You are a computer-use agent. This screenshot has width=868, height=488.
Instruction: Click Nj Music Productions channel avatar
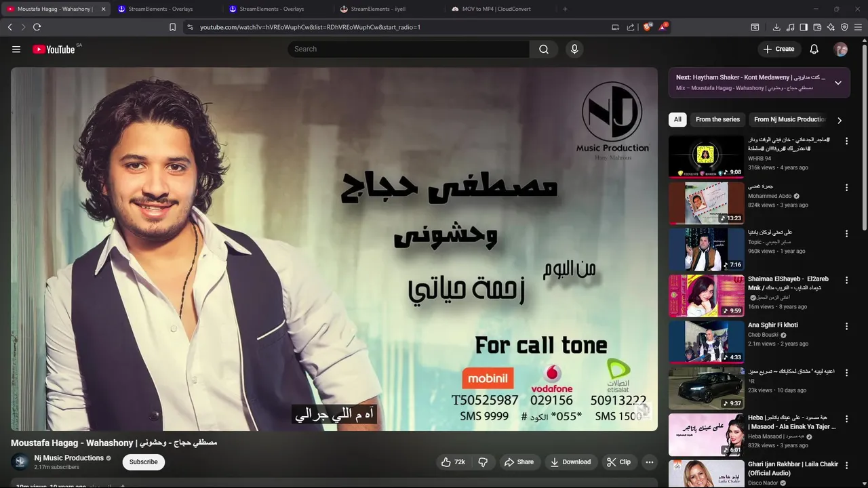click(x=20, y=462)
